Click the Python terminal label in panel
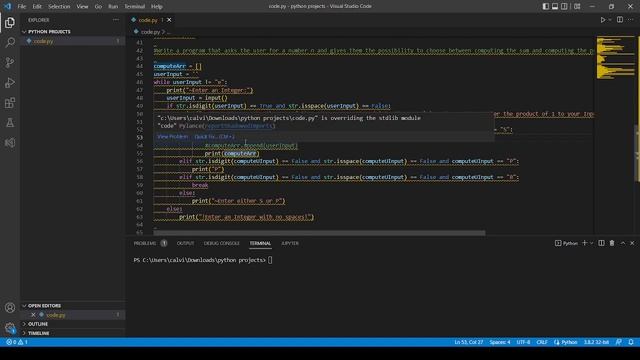The width and height of the screenshot is (640, 360). 567,243
